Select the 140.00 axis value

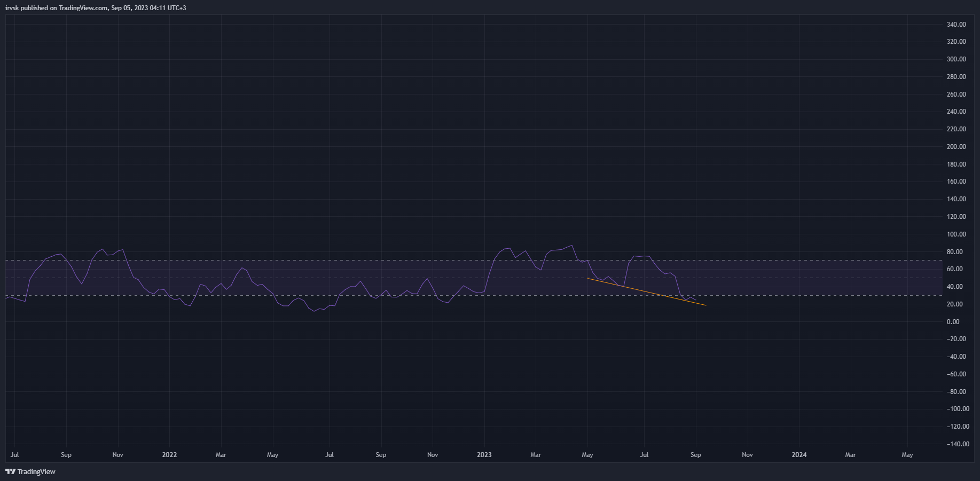[x=956, y=199]
